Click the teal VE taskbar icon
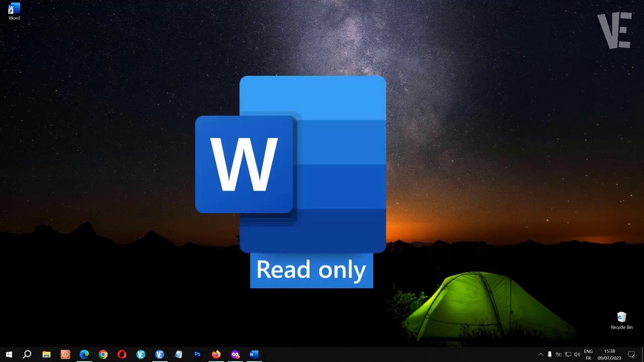644x362 pixels. pos(141,354)
